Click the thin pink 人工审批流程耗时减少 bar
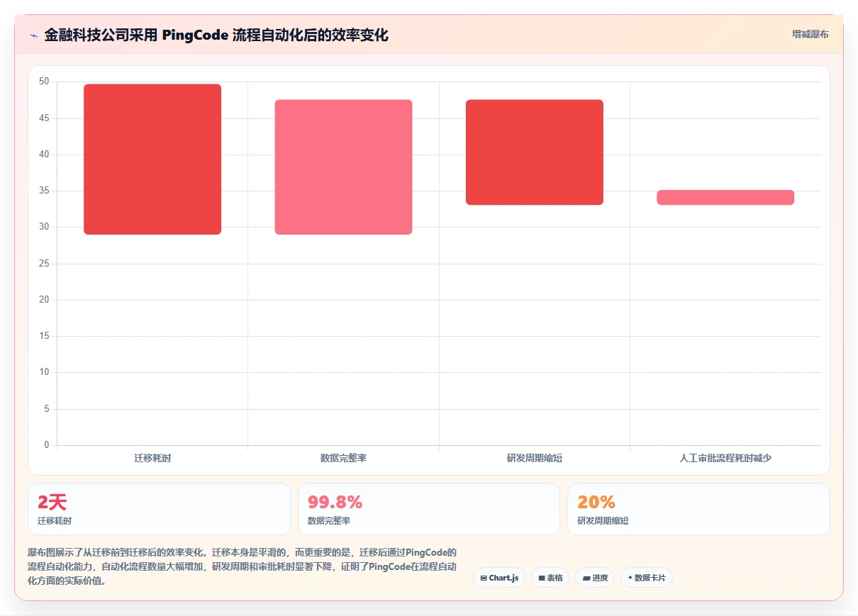This screenshot has height=616, width=858. tap(725, 198)
